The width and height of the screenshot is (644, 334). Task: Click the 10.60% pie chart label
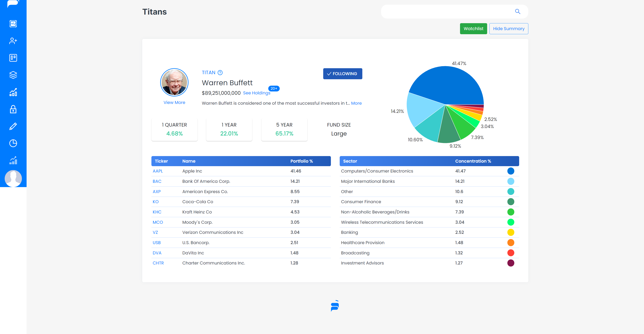coord(415,140)
